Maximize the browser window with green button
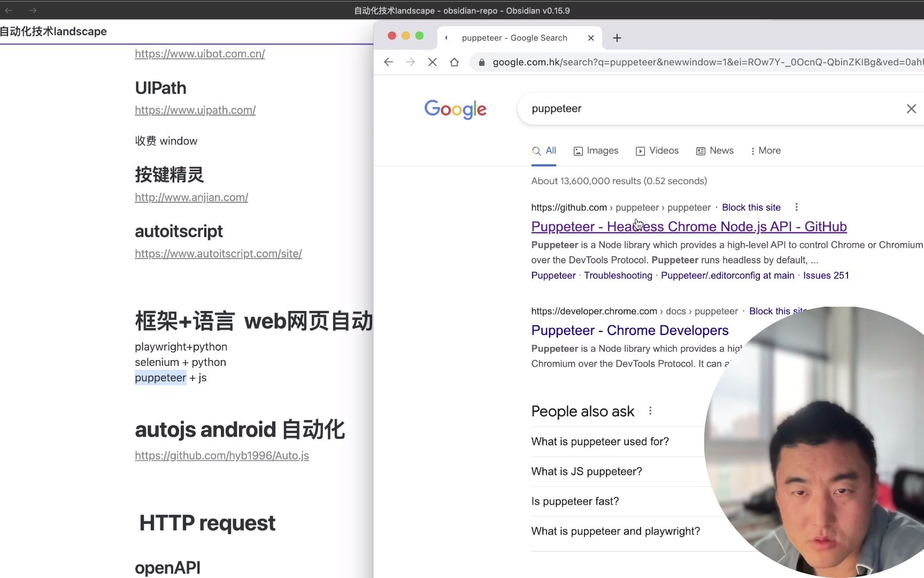The width and height of the screenshot is (924, 578). point(420,36)
